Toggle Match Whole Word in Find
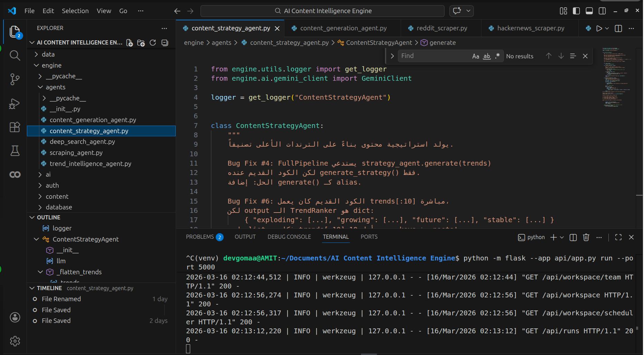 click(x=487, y=56)
